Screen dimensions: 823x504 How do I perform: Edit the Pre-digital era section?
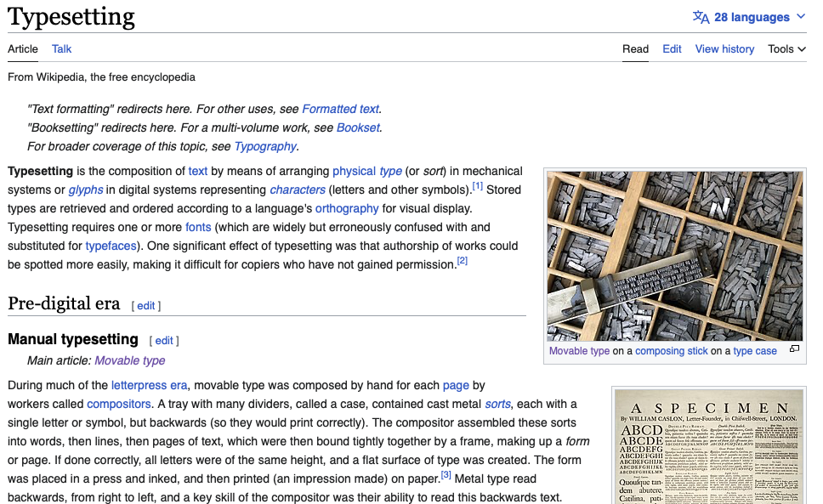(x=146, y=306)
